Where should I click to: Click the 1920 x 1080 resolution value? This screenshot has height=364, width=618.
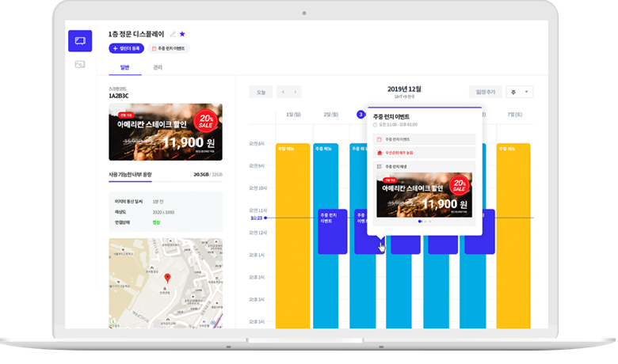[163, 212]
